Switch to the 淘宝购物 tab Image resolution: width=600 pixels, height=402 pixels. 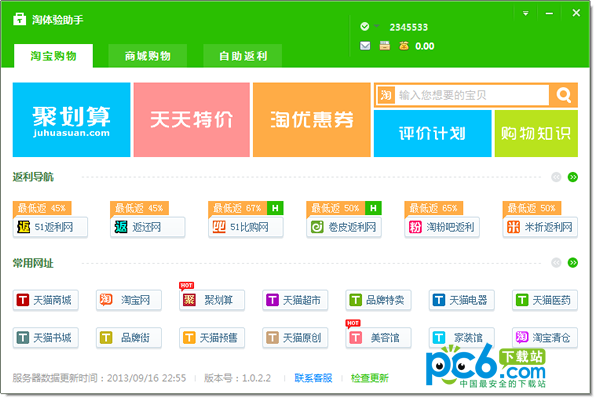(x=54, y=56)
